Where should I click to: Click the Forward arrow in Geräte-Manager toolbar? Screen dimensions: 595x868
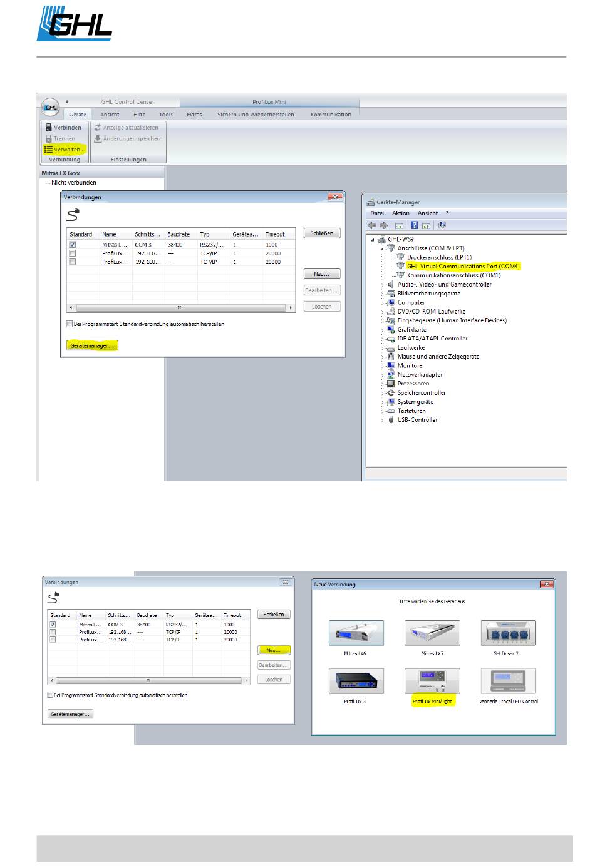tap(383, 225)
